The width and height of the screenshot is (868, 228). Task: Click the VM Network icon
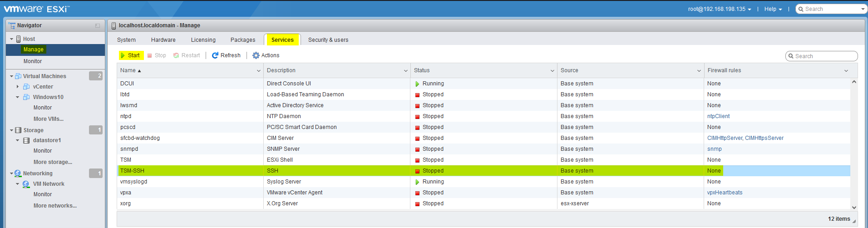[26, 184]
